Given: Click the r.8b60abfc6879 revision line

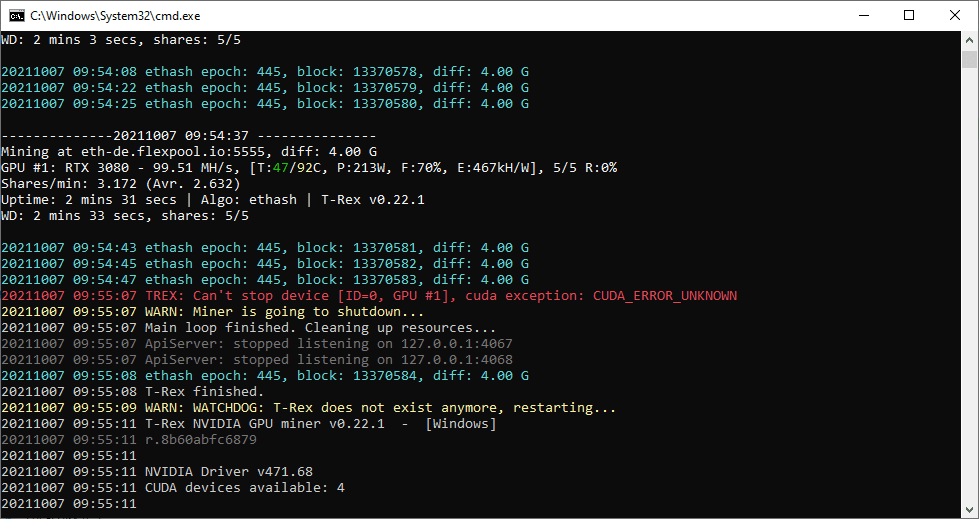Looking at the screenshot, I should tap(129, 440).
